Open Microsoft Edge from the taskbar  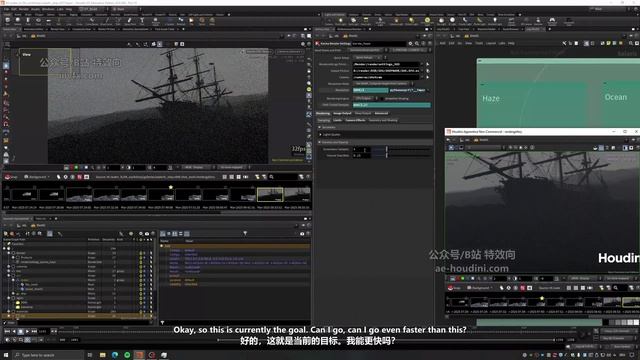[x=115, y=355]
